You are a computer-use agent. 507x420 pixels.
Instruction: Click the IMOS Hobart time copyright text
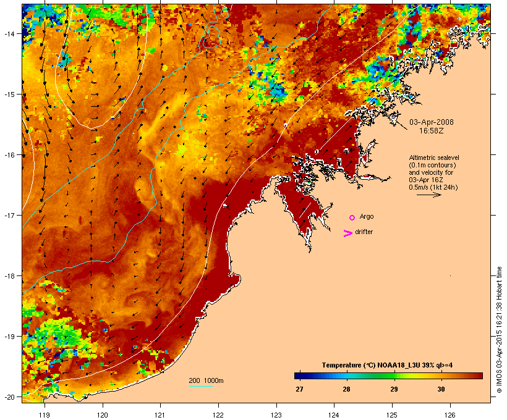tap(499, 330)
